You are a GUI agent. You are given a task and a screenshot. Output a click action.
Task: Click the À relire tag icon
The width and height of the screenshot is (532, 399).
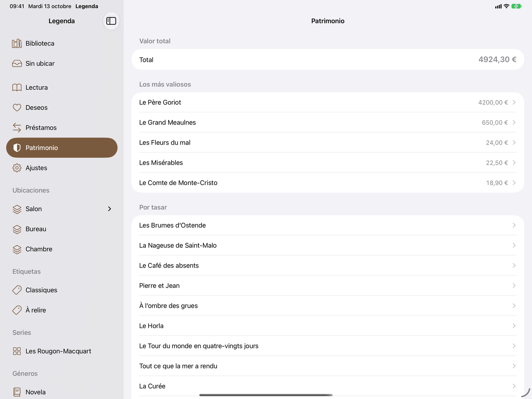coord(17,310)
